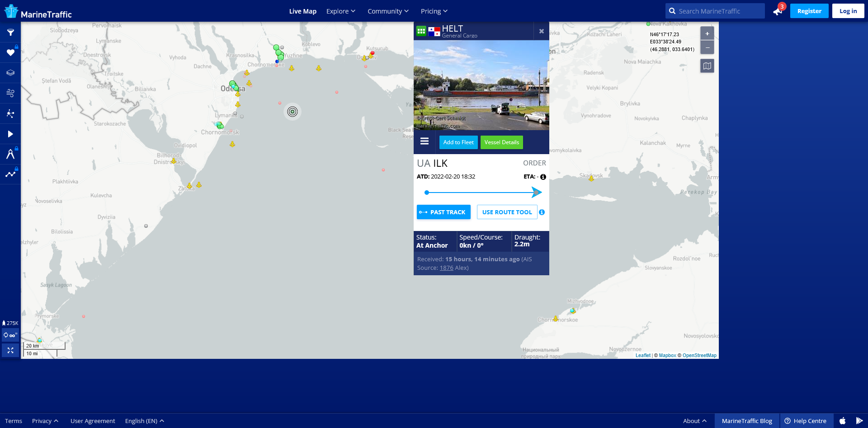
Task: Click the HELT vessel name title
Action: [x=453, y=28]
